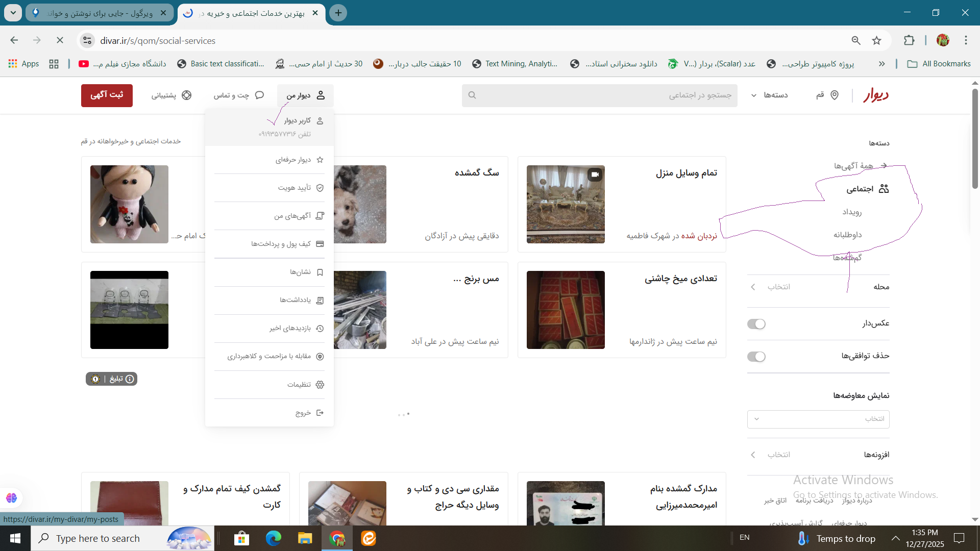Select آگهی‌های من from the menu
Viewport: 980px width, 551px height.
[x=292, y=216]
